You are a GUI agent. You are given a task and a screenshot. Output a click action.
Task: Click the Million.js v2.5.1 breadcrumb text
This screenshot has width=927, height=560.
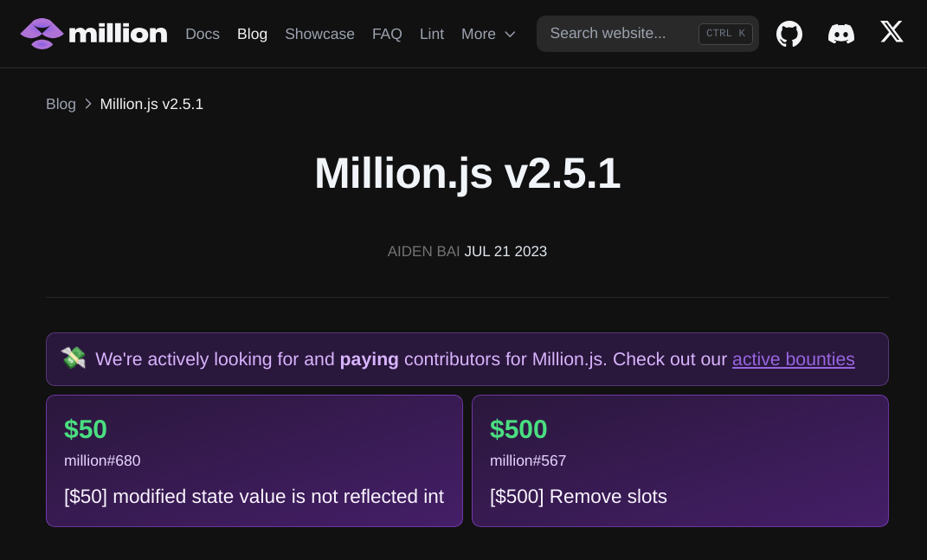151,104
